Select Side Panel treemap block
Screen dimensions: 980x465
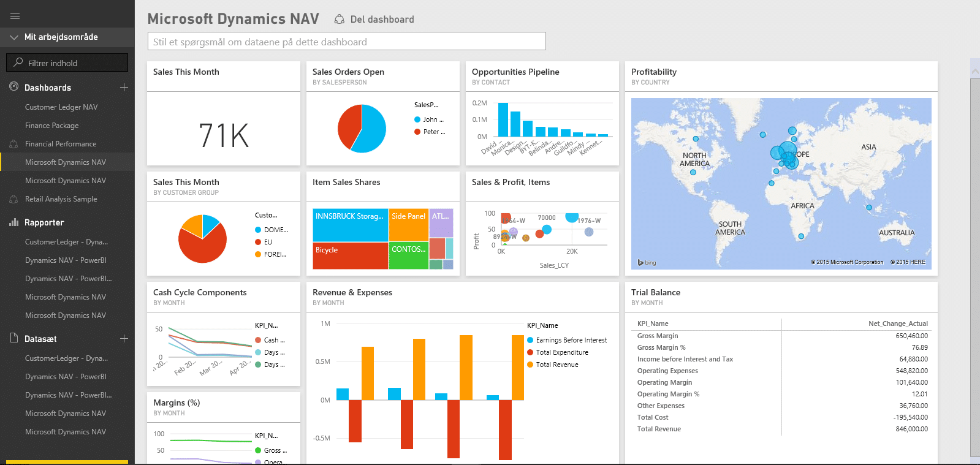coord(409,225)
